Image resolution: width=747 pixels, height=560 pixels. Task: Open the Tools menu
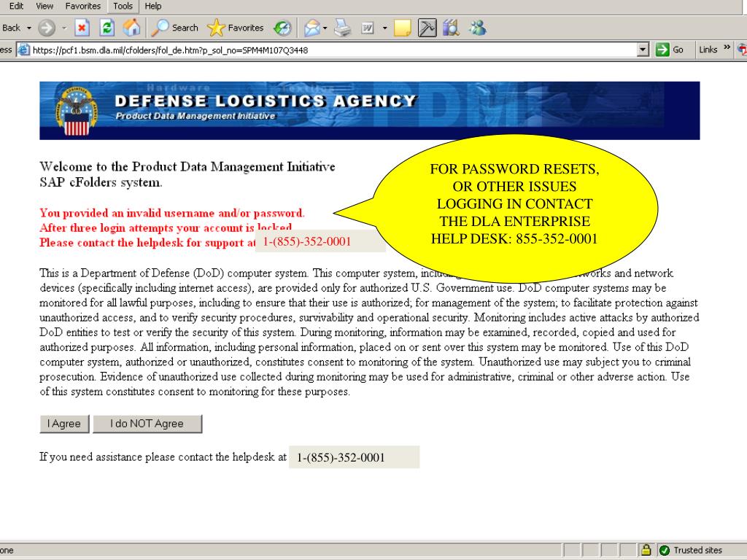pos(123,6)
